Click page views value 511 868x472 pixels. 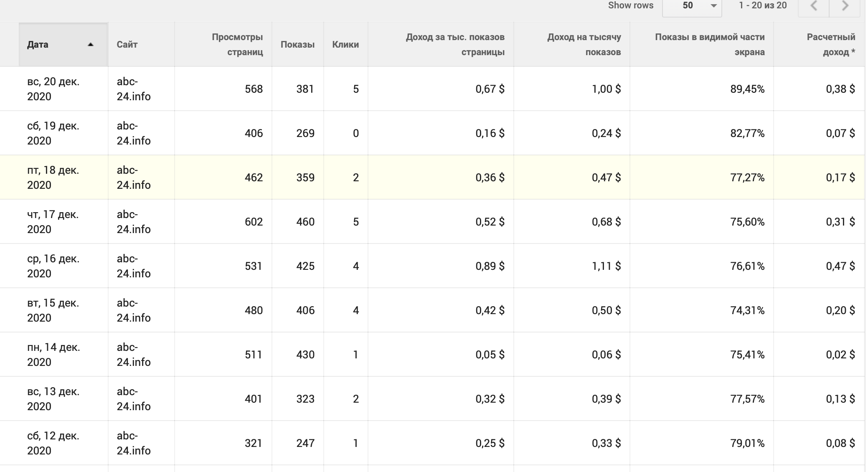[254, 355]
